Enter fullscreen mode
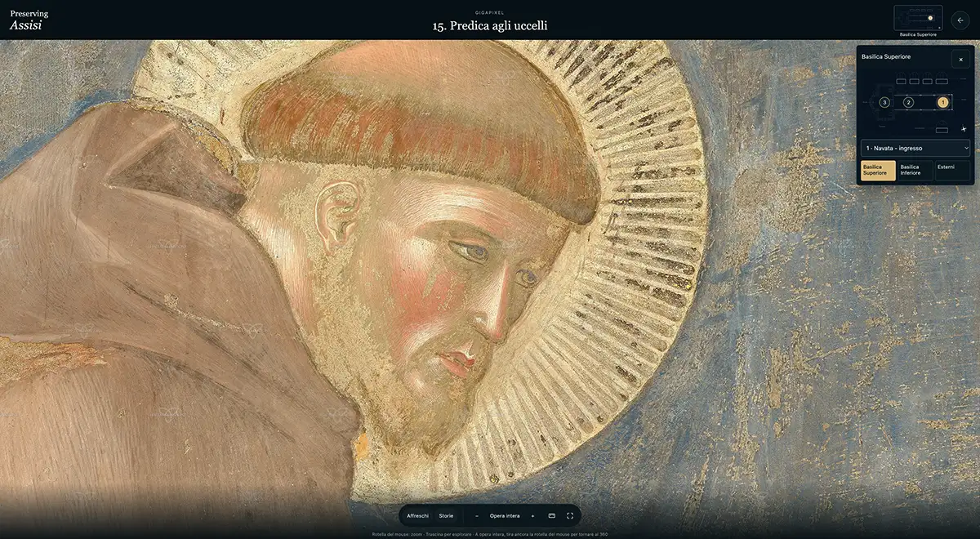The height and width of the screenshot is (539, 980). point(570,515)
